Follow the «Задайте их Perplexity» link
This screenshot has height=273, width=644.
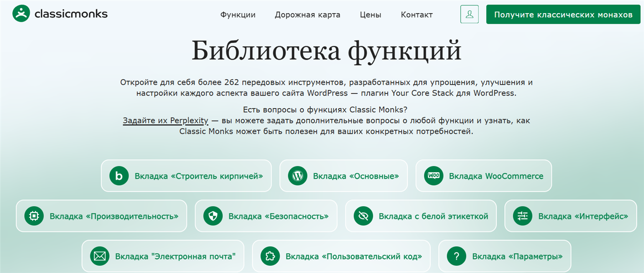[x=165, y=121]
